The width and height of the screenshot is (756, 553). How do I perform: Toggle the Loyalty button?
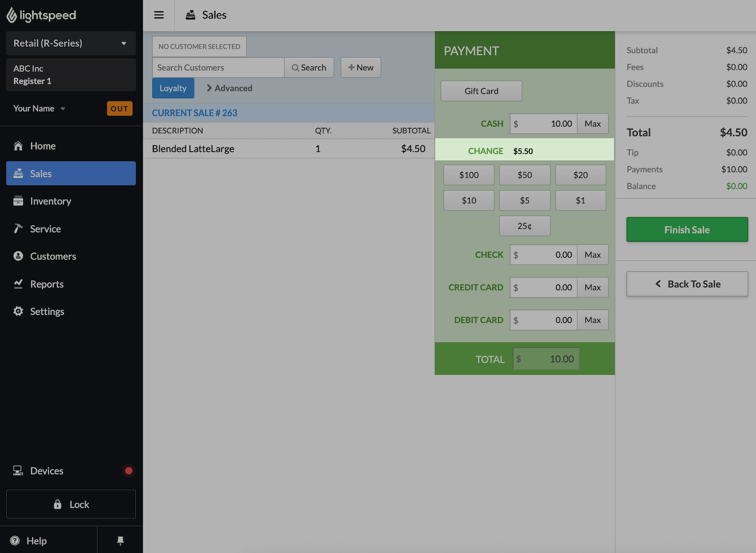(x=173, y=88)
